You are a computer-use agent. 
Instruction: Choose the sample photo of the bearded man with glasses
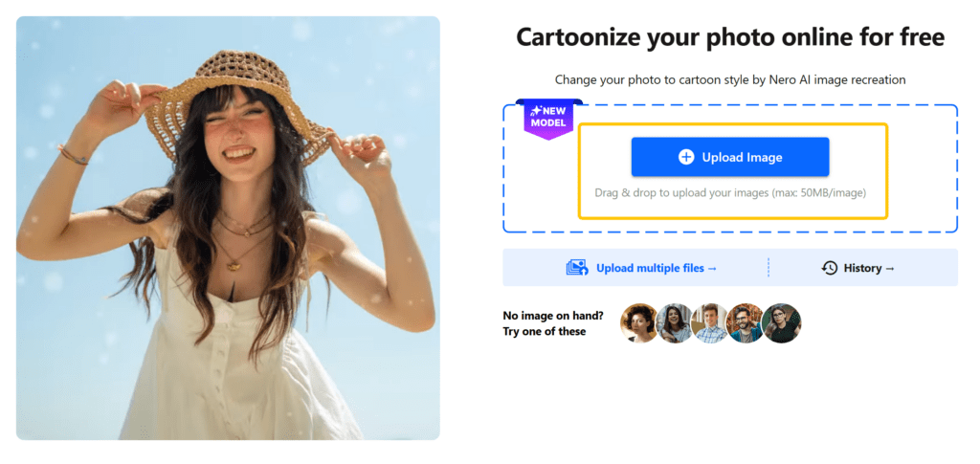[x=746, y=323]
